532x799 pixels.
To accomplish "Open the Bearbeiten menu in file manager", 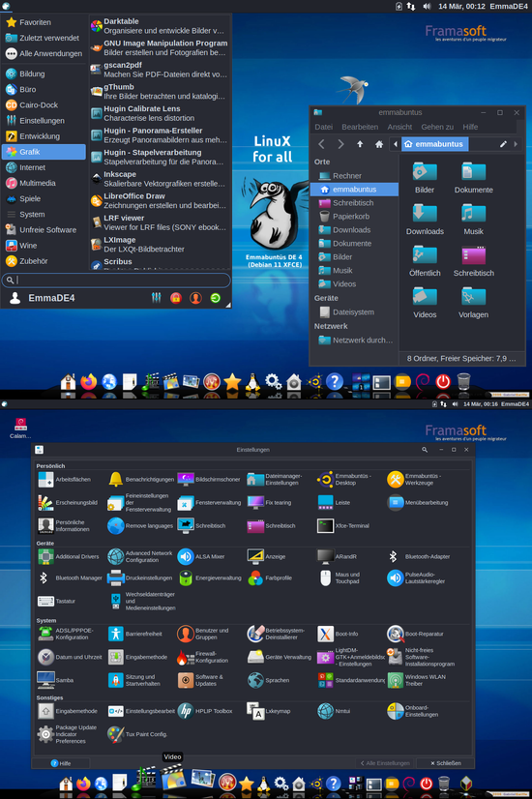I will [x=360, y=127].
